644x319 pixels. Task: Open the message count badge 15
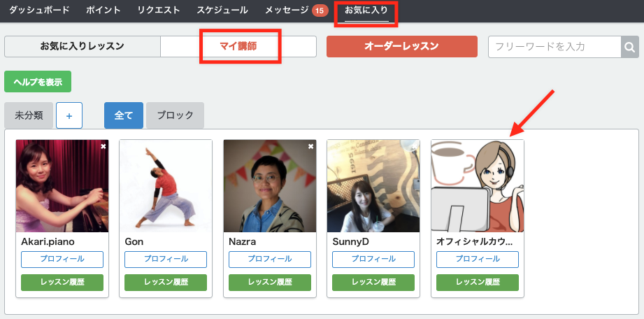pos(320,10)
